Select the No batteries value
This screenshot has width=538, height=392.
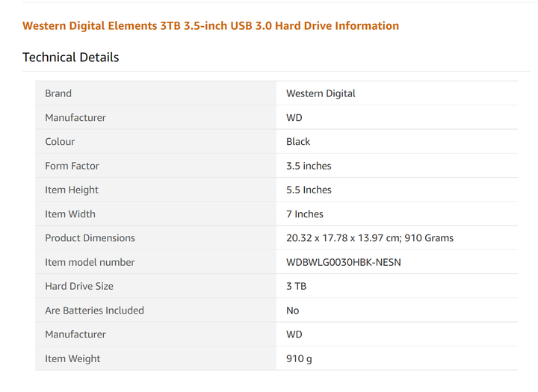point(293,311)
